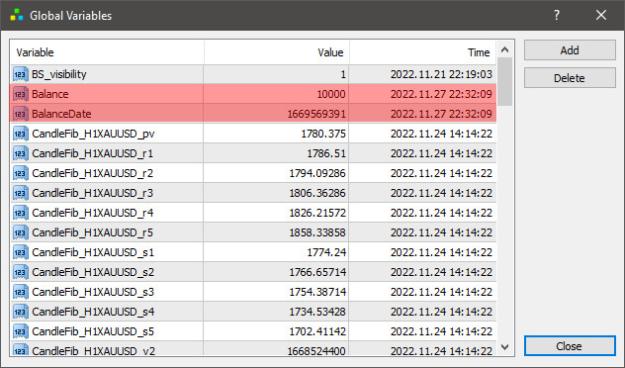The height and width of the screenshot is (368, 625).
Task: Select the CandleFib_H1XAUUSD_r1 name
Action: coord(92,153)
